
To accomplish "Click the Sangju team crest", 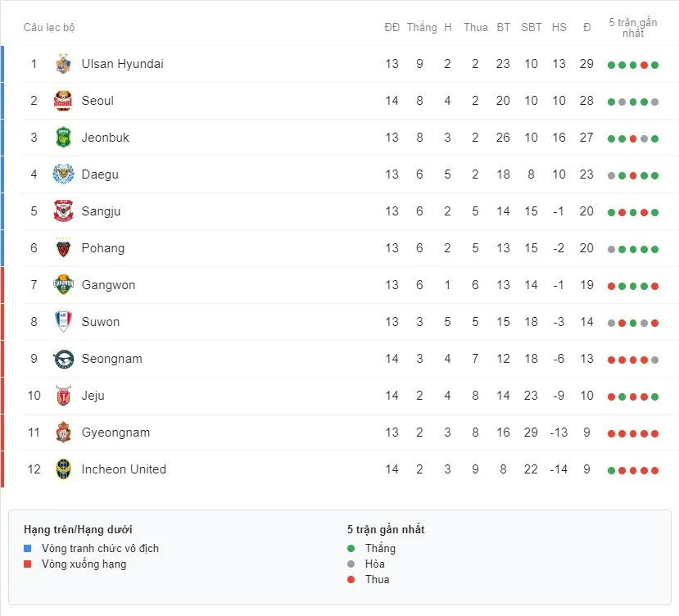I will (63, 211).
